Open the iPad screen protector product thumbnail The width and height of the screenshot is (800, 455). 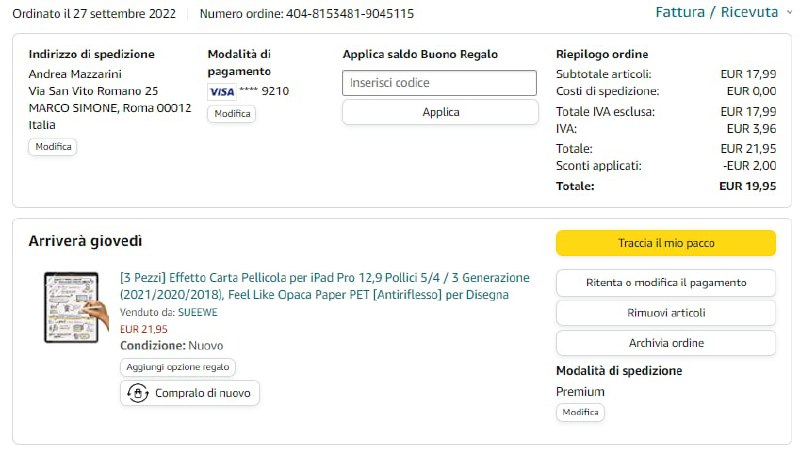click(77, 307)
